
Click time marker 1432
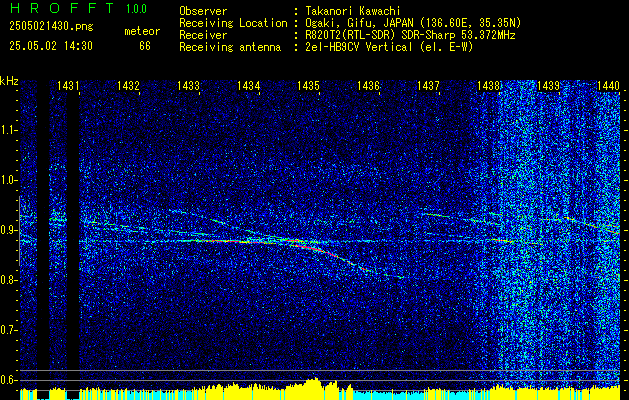[128, 85]
